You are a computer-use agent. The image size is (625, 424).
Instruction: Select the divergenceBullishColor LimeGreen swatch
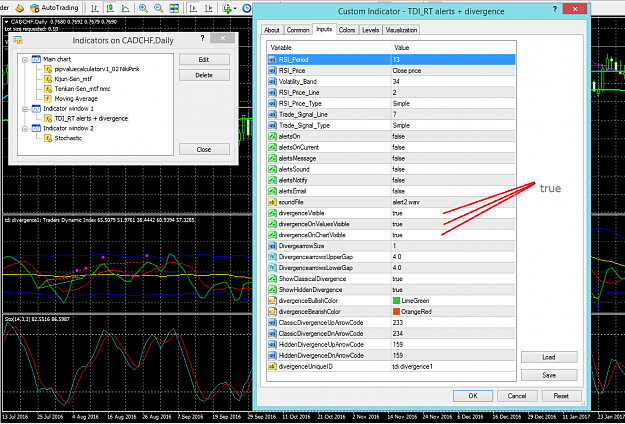pyautogui.click(x=396, y=301)
